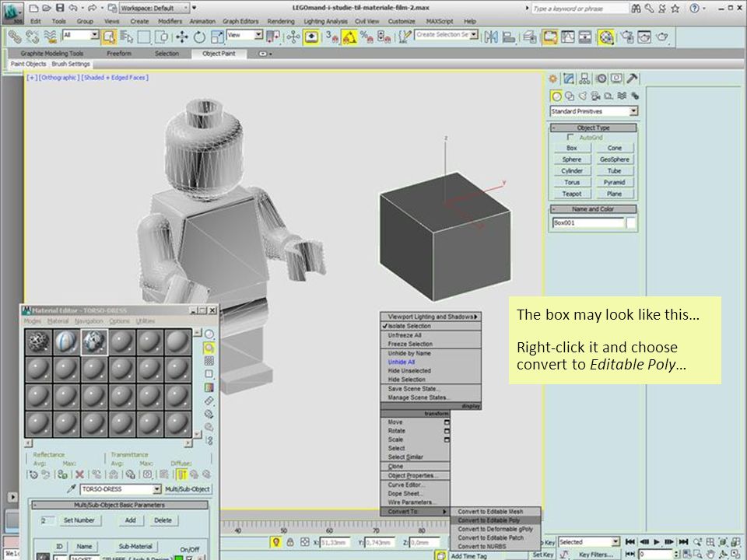The image size is (747, 560).
Task: Choose the Select and Scale tool
Action: pos(217,37)
